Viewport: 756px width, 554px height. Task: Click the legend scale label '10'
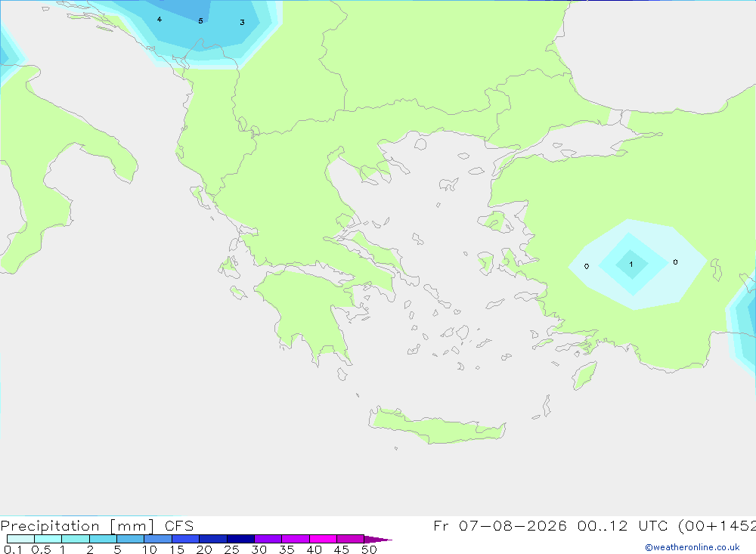tap(150, 549)
